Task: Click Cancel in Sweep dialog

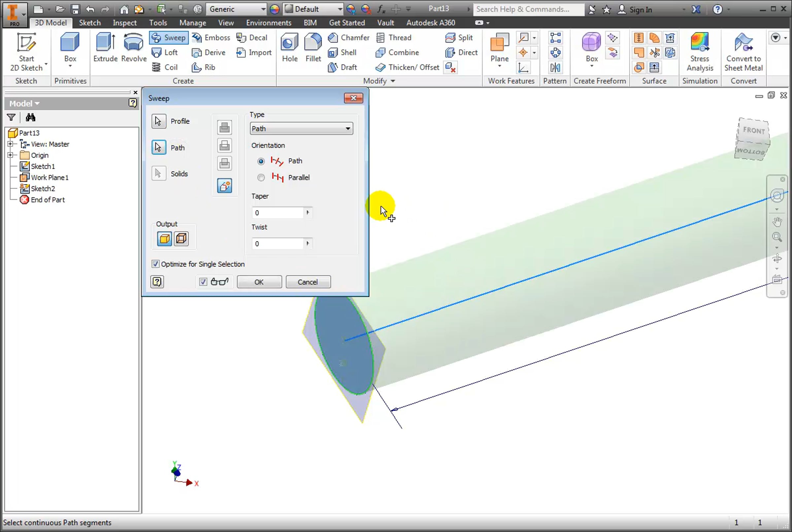Action: pyautogui.click(x=308, y=282)
